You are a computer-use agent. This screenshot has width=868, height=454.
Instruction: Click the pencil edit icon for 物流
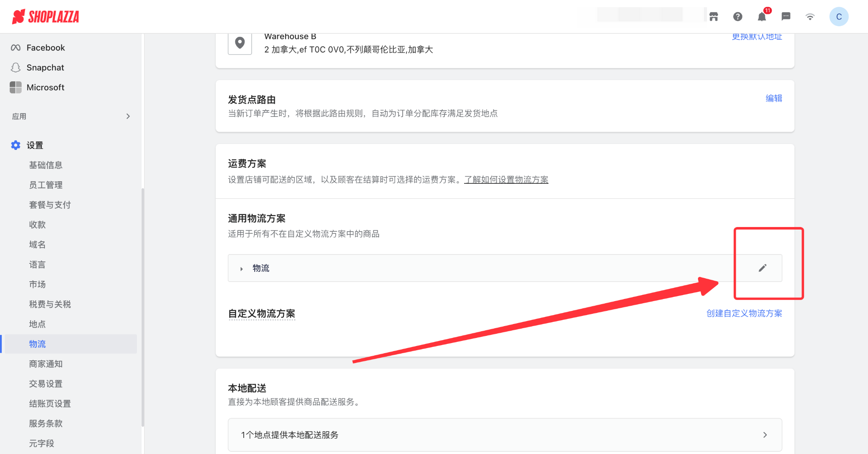coord(762,268)
